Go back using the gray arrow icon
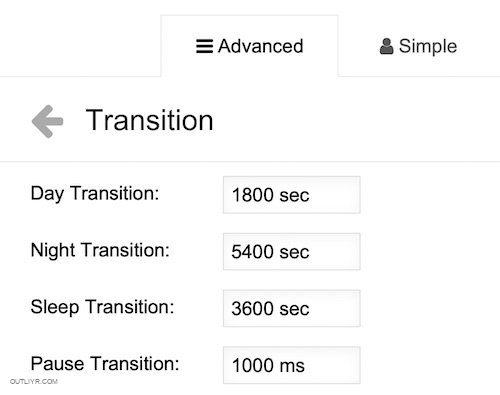The width and height of the screenshot is (500, 395). (x=47, y=121)
